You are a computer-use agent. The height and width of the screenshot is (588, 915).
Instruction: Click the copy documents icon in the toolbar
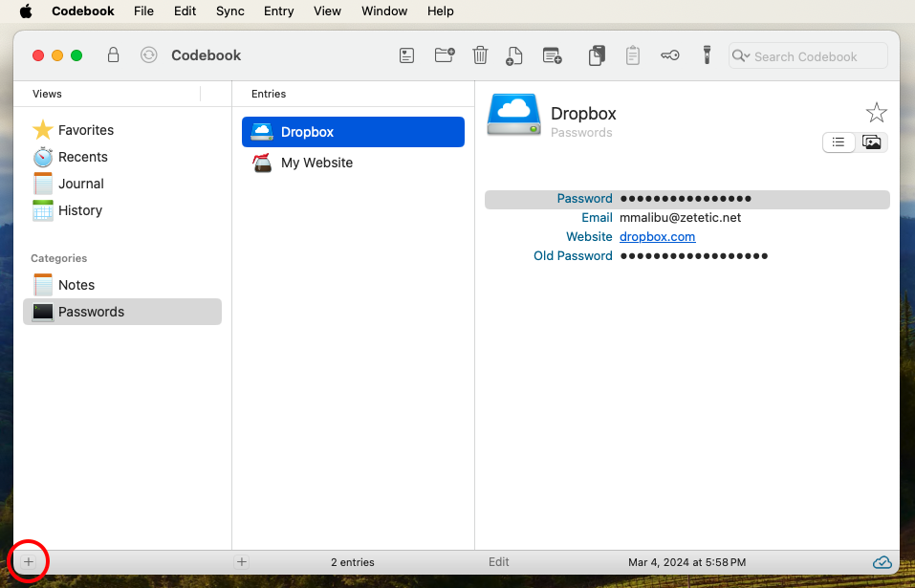point(597,55)
